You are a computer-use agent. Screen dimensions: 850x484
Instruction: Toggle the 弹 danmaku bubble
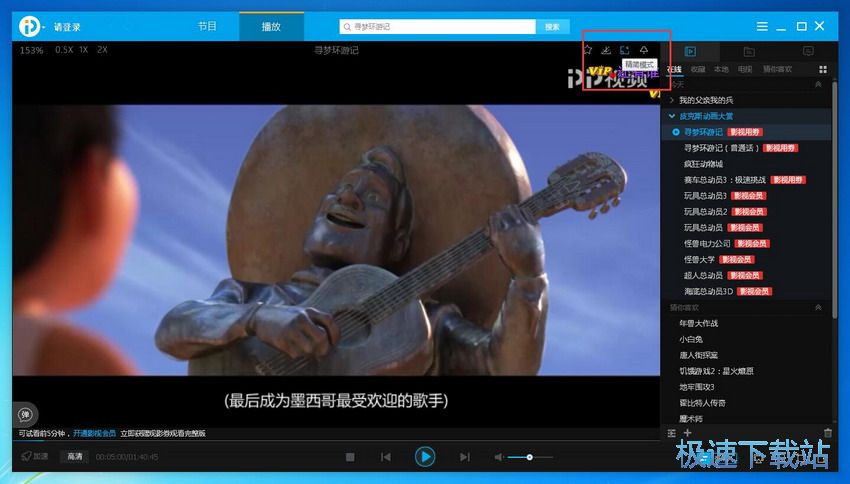click(25, 415)
